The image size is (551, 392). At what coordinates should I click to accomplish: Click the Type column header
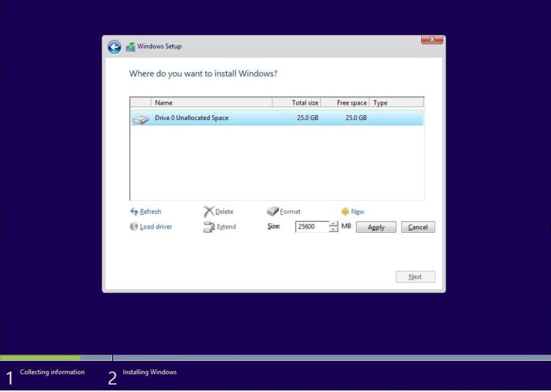pyautogui.click(x=396, y=103)
